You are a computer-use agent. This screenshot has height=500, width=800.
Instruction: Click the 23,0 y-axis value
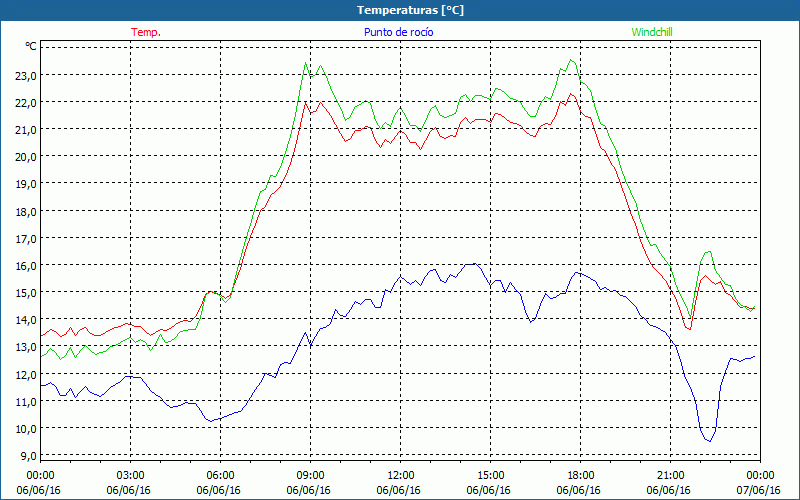coord(27,76)
